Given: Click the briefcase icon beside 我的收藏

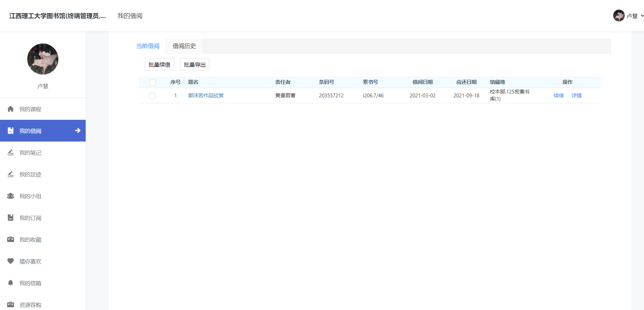Looking at the screenshot, I should click(11, 240).
